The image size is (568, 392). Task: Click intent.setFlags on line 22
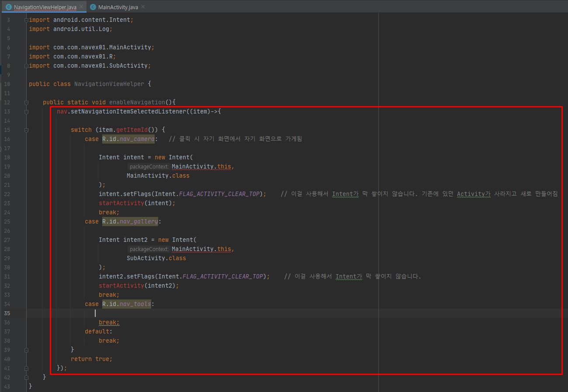coord(125,194)
